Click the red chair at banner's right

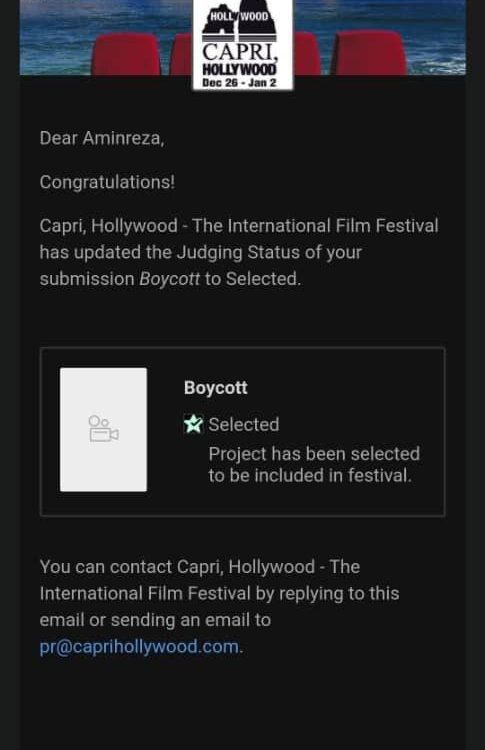tap(369, 53)
